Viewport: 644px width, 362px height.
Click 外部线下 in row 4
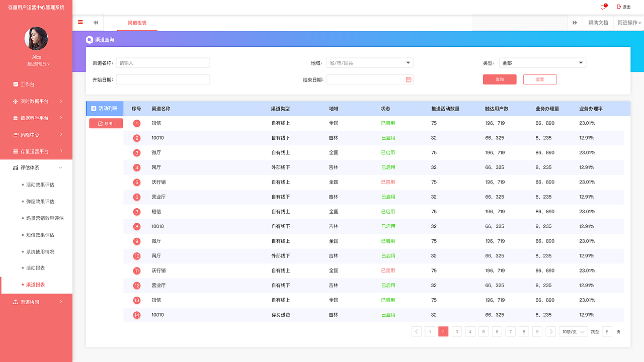coord(281,167)
